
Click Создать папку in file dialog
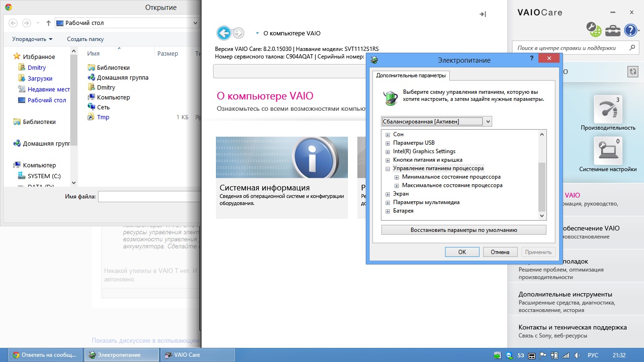pos(85,39)
